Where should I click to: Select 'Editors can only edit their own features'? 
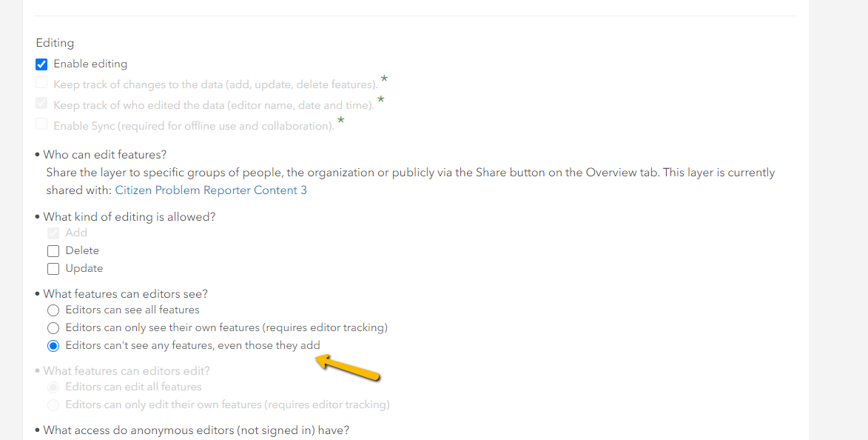[x=53, y=404]
